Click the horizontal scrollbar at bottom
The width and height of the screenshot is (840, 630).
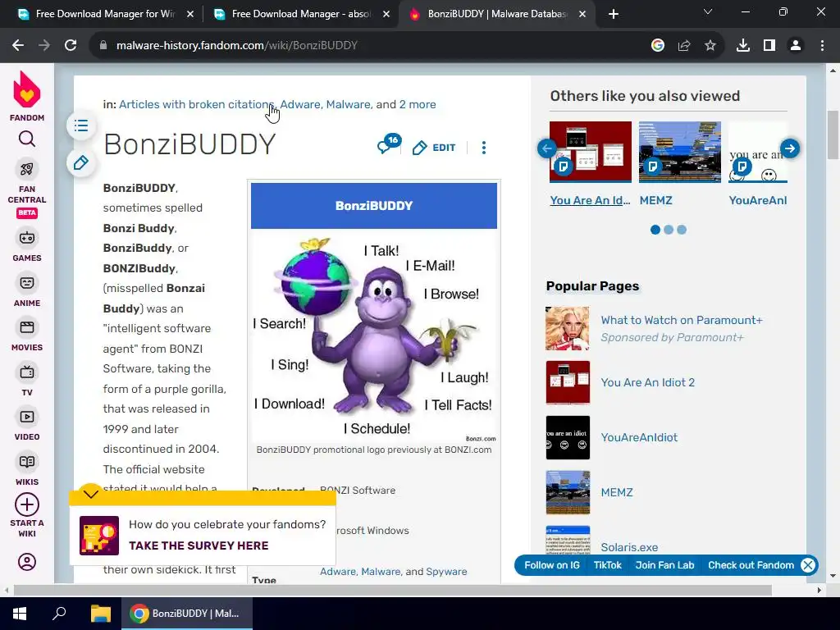coord(393,591)
